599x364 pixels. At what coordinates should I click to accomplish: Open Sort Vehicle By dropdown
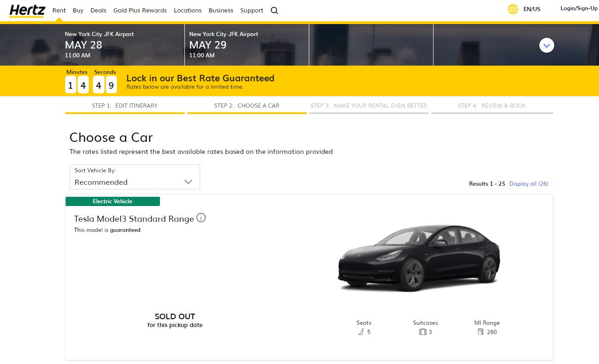tap(135, 177)
